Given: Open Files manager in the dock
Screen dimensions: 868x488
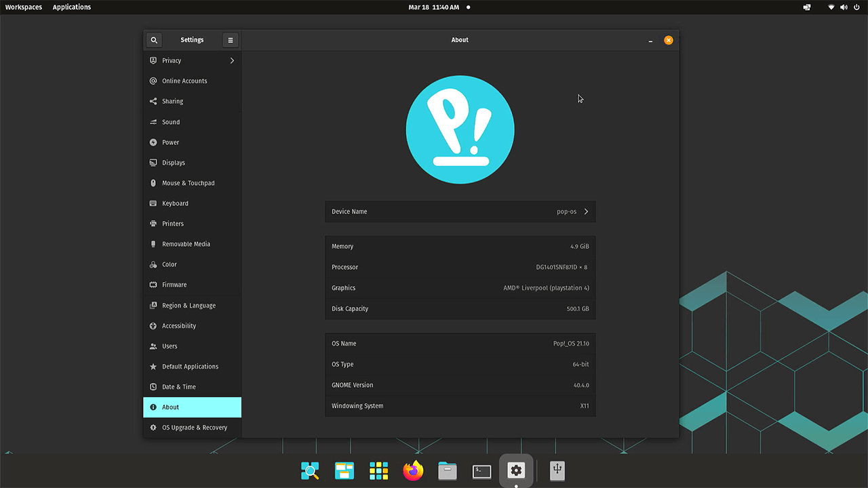Looking at the screenshot, I should (x=448, y=471).
